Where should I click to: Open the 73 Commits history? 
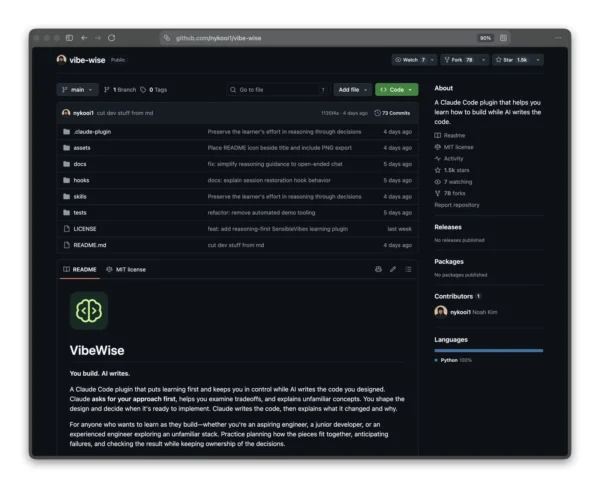[392, 113]
